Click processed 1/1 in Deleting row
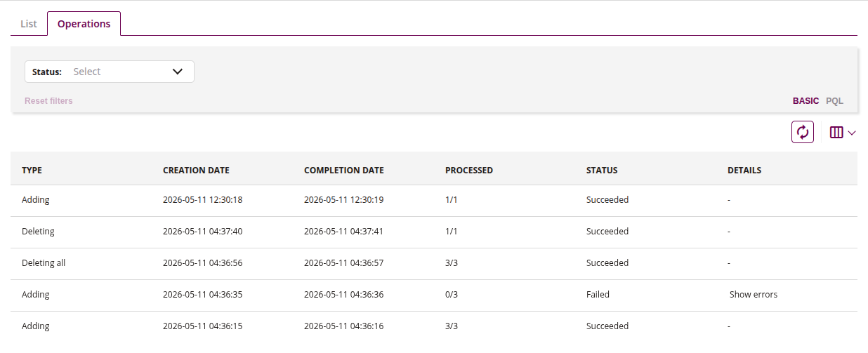This screenshot has height=353, width=868. coord(452,232)
